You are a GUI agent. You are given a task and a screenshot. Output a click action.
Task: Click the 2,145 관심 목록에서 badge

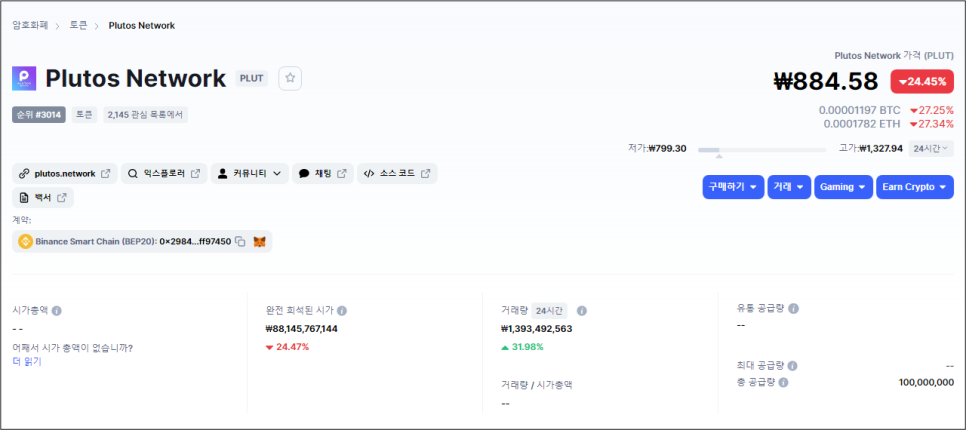click(145, 115)
